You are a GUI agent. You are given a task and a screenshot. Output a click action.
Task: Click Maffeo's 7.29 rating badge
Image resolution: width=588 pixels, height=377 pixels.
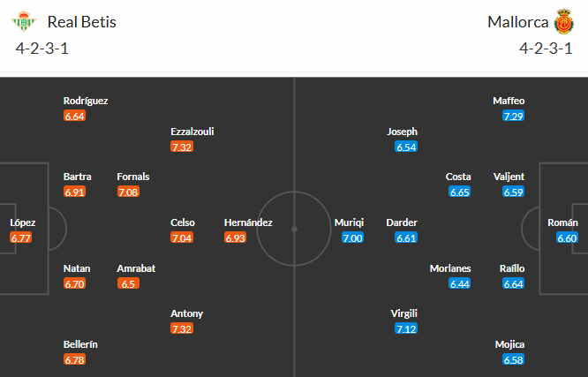point(514,116)
